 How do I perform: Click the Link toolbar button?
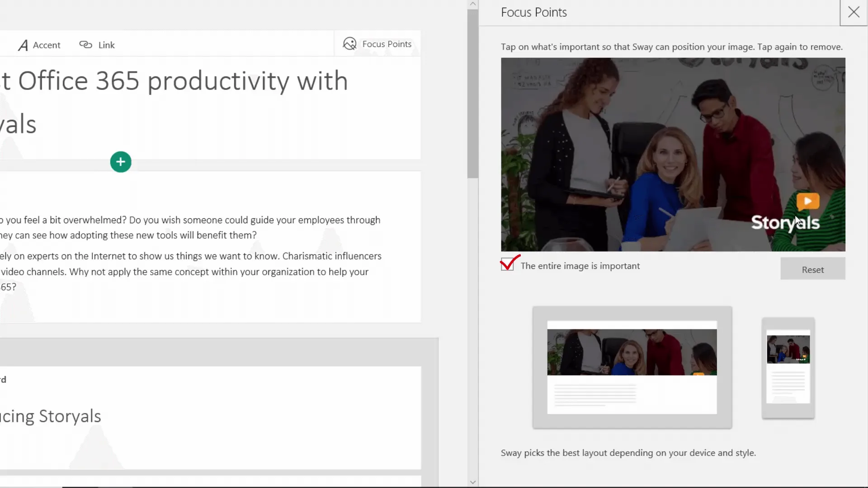(x=97, y=45)
